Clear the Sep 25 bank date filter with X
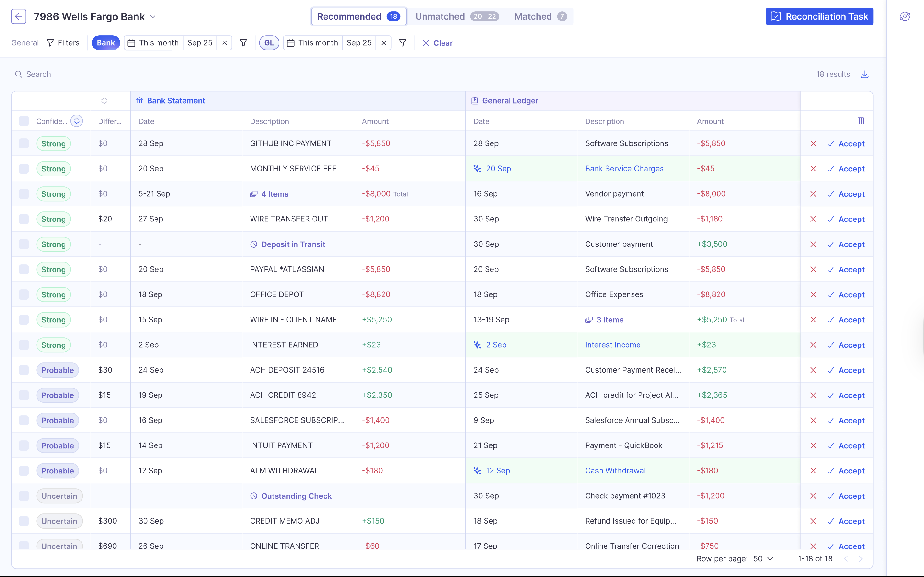924x577 pixels. pos(224,43)
